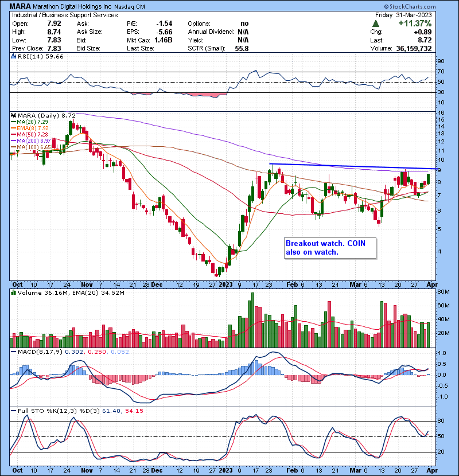459x476 pixels.
Task: Click the EPS value -5.66
Action: pyautogui.click(x=164, y=32)
